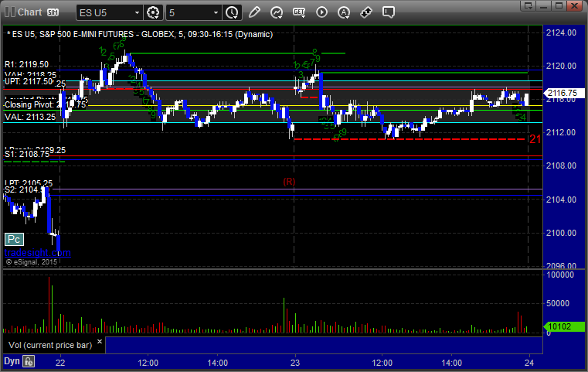Click the 2112.00 price axis label
The image size is (588, 372).
(562, 132)
